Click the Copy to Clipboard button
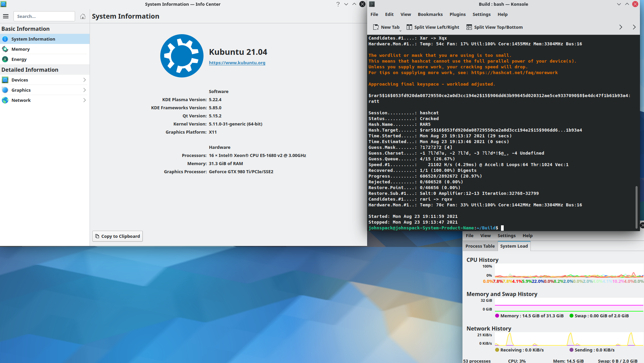The width and height of the screenshot is (644, 363). tap(118, 236)
